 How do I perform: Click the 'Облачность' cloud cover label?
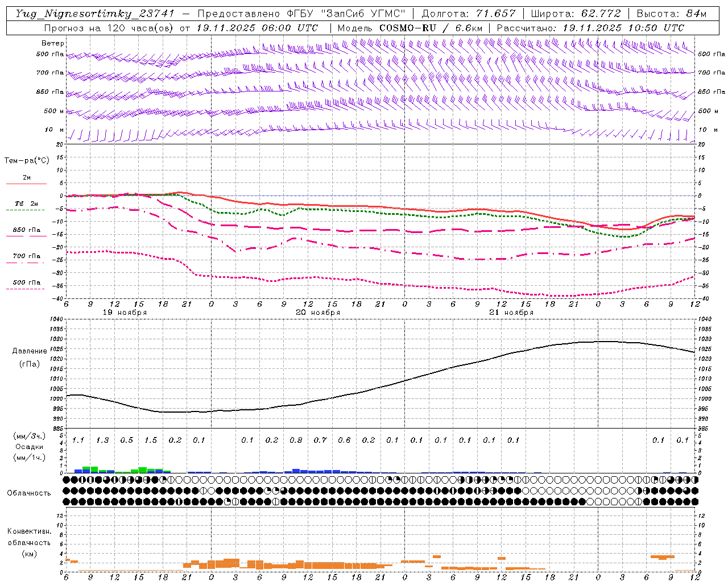click(x=29, y=493)
